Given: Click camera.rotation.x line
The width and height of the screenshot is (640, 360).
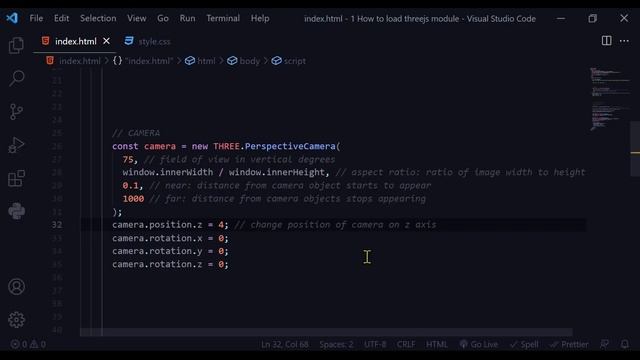Looking at the screenshot, I should tap(170, 238).
